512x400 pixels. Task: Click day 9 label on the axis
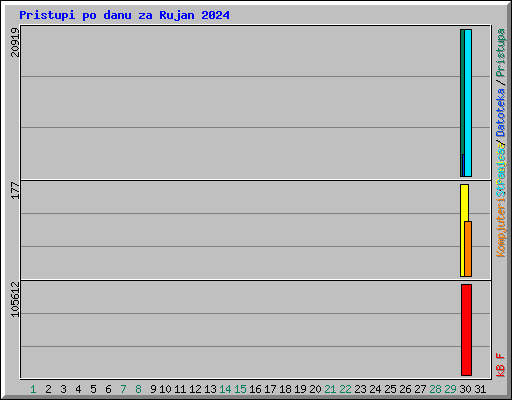click(153, 389)
